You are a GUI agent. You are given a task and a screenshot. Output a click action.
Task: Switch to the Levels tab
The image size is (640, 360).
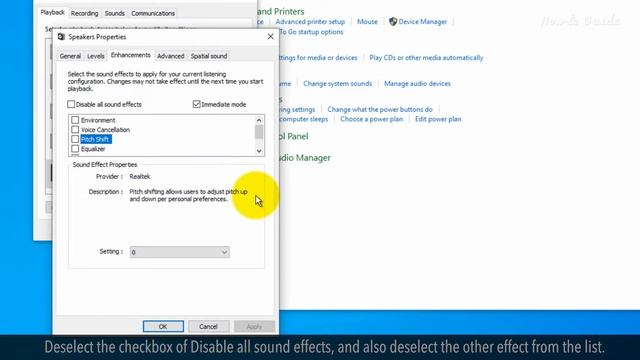96,56
